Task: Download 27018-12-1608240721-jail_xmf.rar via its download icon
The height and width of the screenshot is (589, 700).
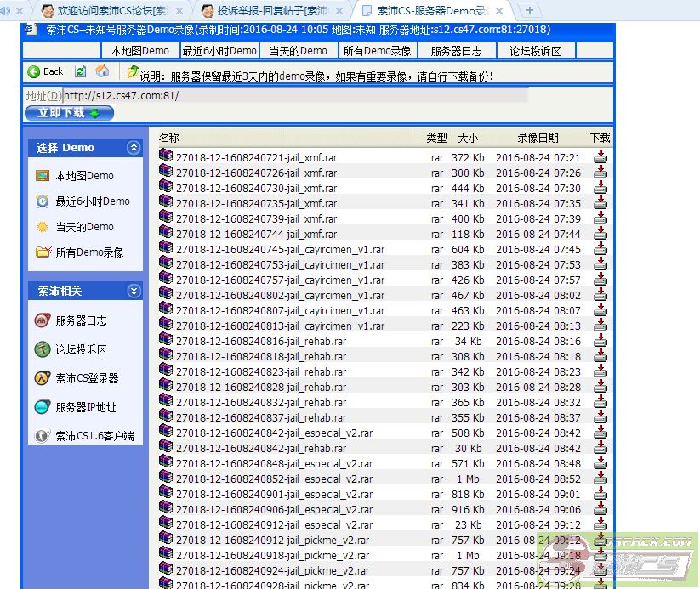Action: (600, 157)
